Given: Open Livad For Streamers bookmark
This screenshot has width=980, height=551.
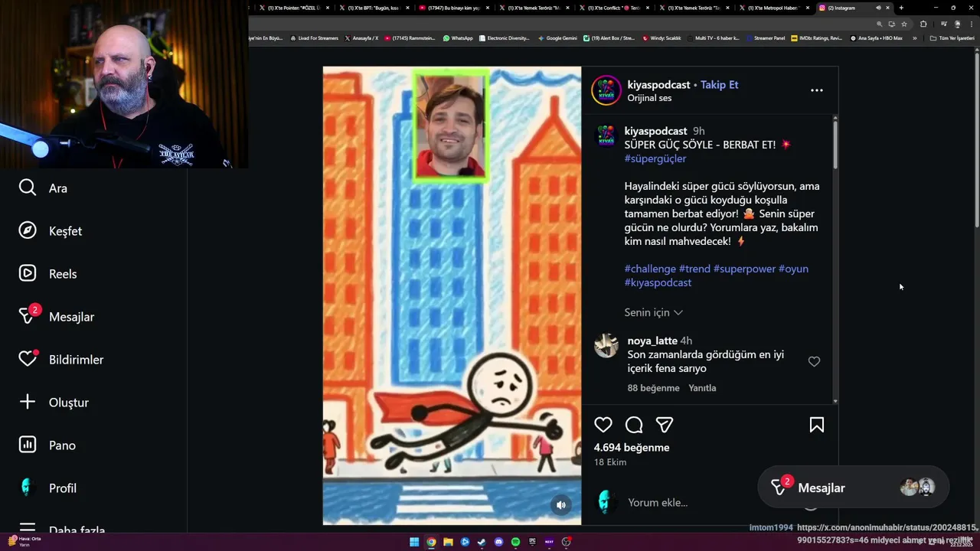Looking at the screenshot, I should (315, 37).
